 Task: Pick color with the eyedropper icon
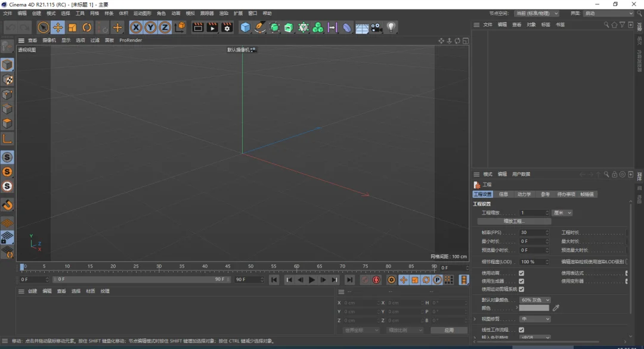(556, 307)
